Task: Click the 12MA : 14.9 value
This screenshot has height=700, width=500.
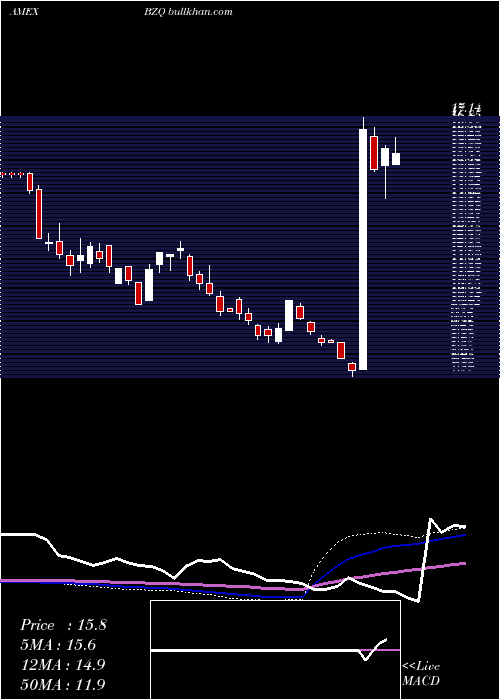Action: pos(63,665)
